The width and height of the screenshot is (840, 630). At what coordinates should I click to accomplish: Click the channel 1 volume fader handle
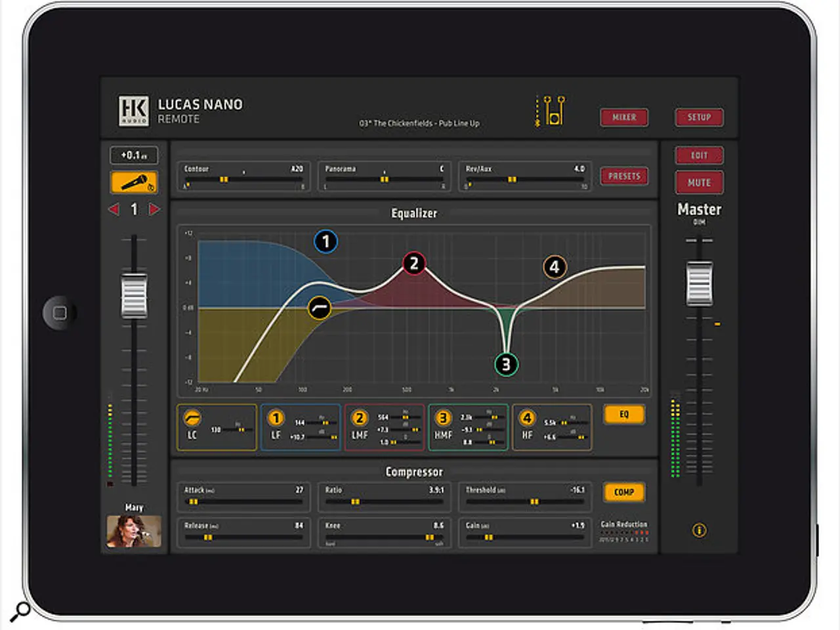[x=134, y=295]
